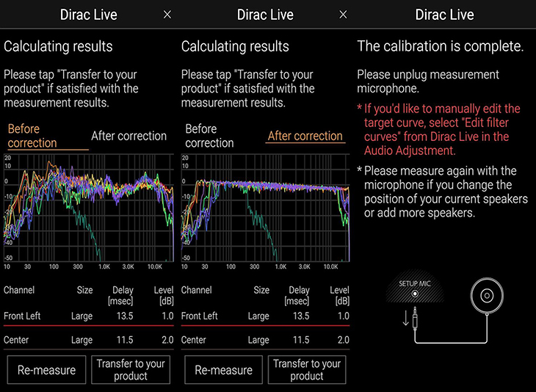
Task: Click 2.0 level value in first panel
Action: [167, 340]
